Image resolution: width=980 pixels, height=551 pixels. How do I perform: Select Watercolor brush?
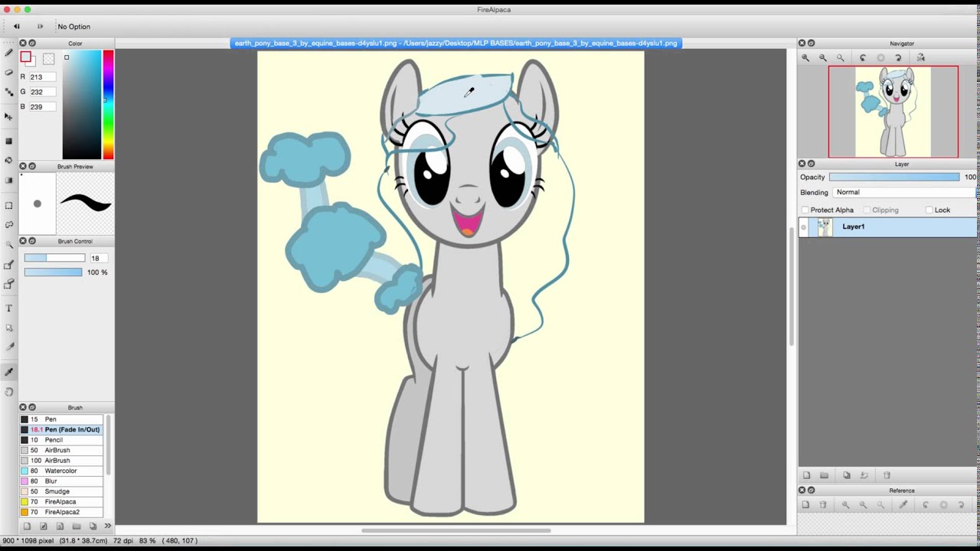pyautogui.click(x=61, y=471)
